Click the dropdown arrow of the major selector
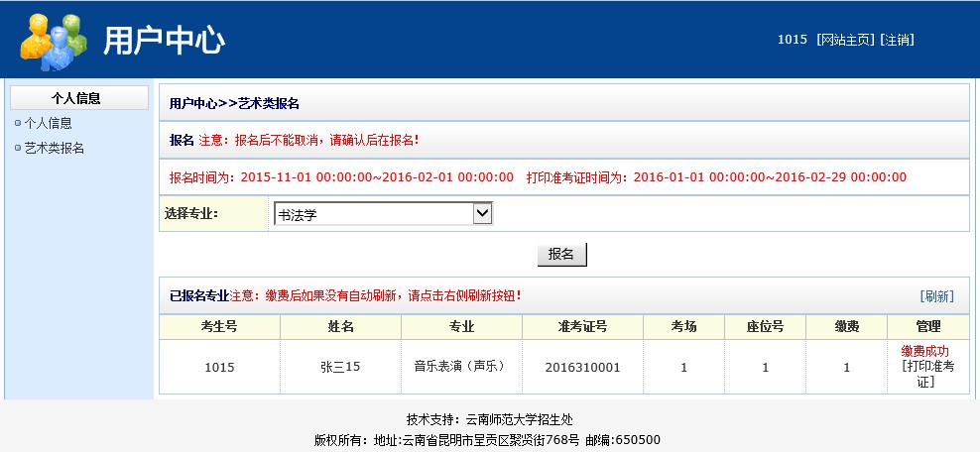The width and height of the screenshot is (980, 452). [482, 213]
